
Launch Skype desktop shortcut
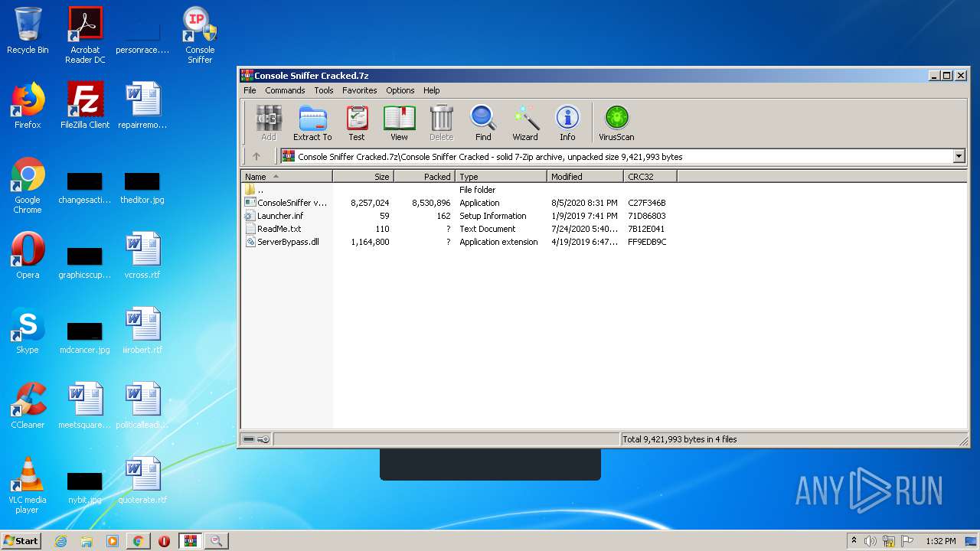tap(28, 331)
